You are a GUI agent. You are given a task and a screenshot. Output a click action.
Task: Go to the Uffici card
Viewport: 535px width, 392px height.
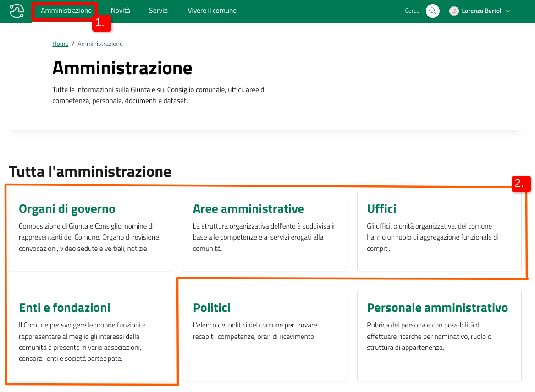tap(381, 209)
